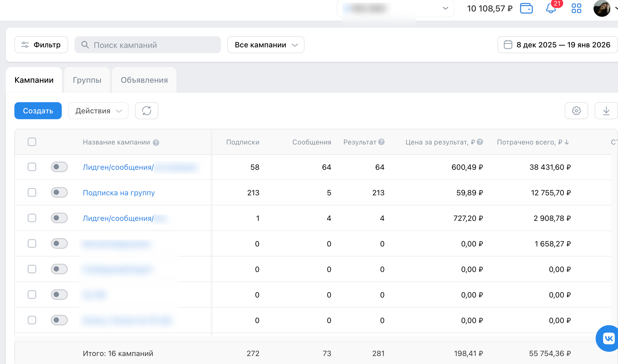618x364 pixels.
Task: Tick the select-all campaigns header checkbox
Action: (32, 142)
